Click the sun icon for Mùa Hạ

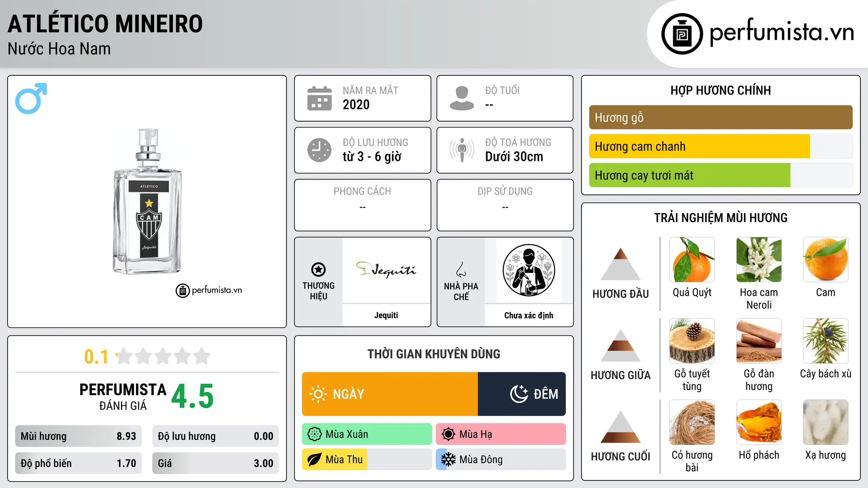[x=448, y=434]
